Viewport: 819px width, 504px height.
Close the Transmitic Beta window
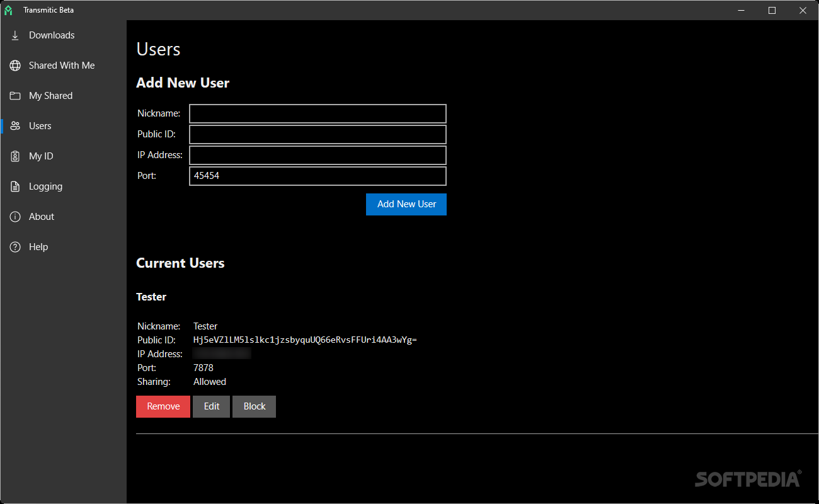click(x=803, y=10)
